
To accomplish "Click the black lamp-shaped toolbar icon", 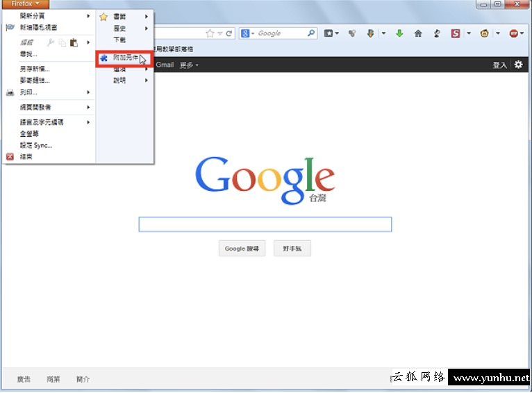I will (x=437, y=33).
